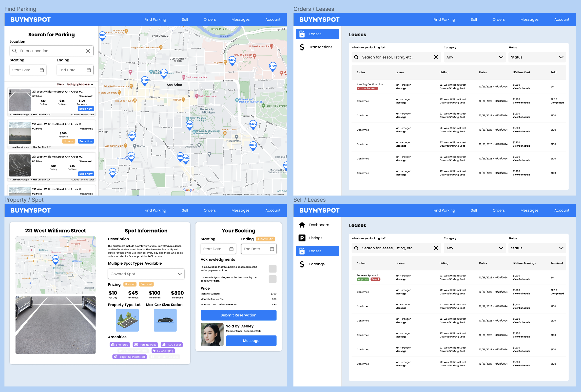581x392 pixels.
Task: Click Book Now on the $800 Per Lease listing
Action: 86,141
